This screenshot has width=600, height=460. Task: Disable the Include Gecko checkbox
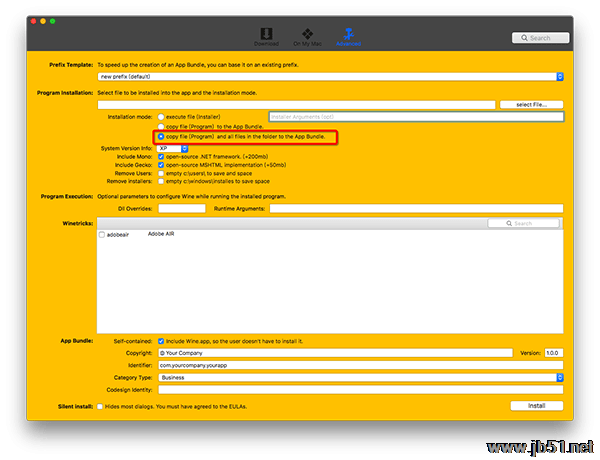click(161, 165)
